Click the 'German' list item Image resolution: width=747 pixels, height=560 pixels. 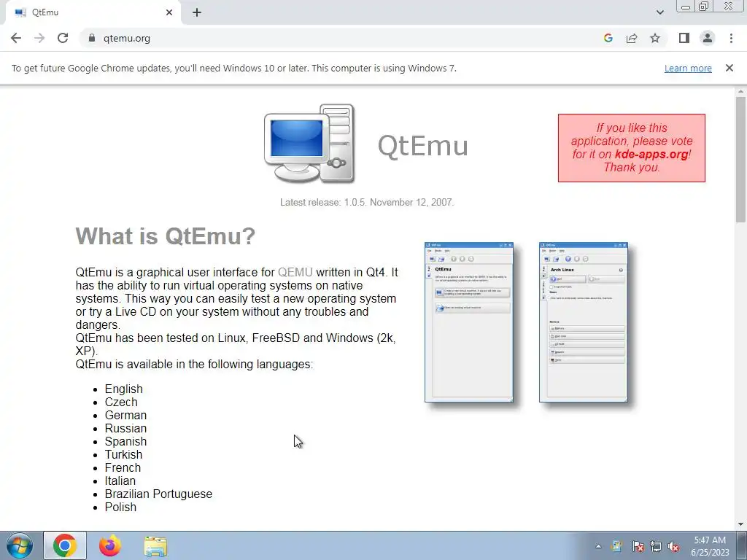coord(125,415)
